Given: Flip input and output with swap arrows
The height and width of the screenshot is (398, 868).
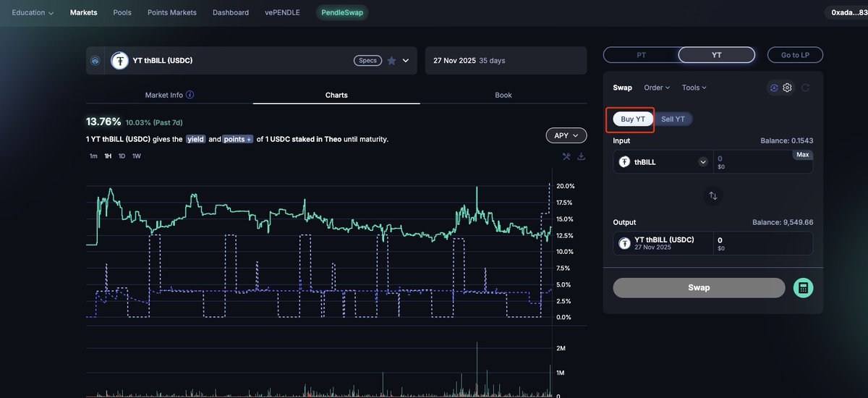Looking at the screenshot, I should coord(713,195).
